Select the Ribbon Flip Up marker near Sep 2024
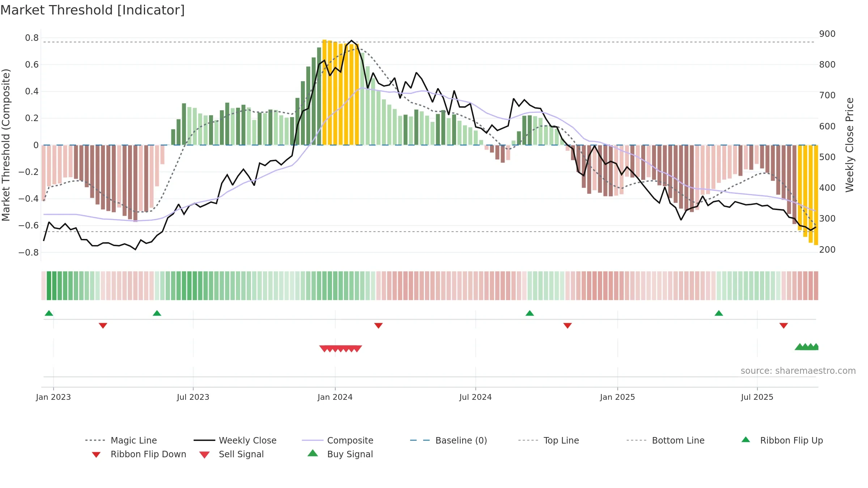Image resolution: width=868 pixels, height=488 pixels. tap(529, 313)
